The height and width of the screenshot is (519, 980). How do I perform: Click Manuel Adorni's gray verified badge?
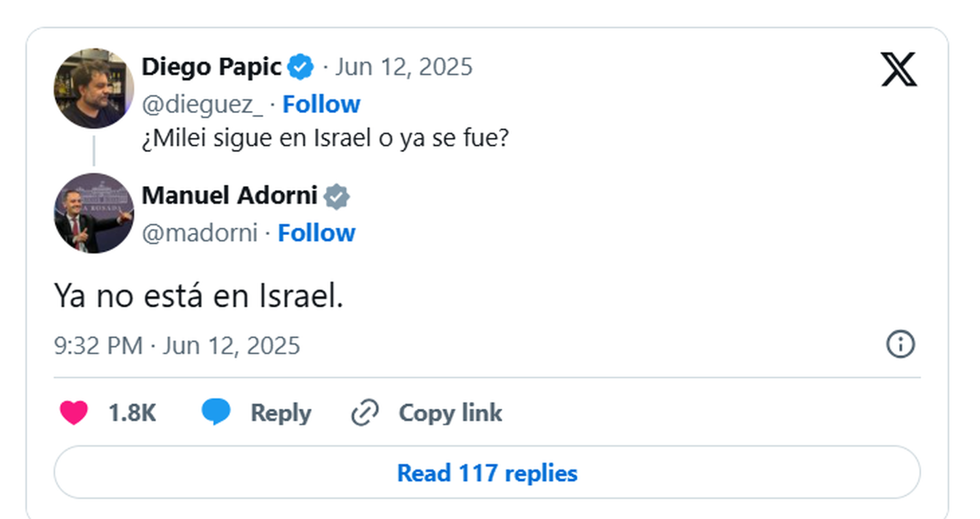tap(336, 197)
